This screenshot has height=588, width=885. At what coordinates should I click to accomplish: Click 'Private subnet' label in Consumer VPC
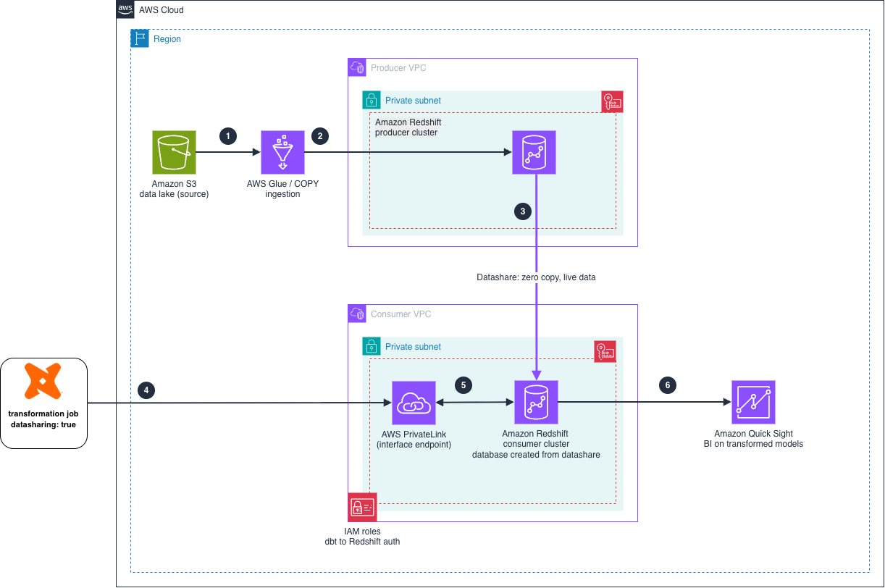pyautogui.click(x=413, y=347)
